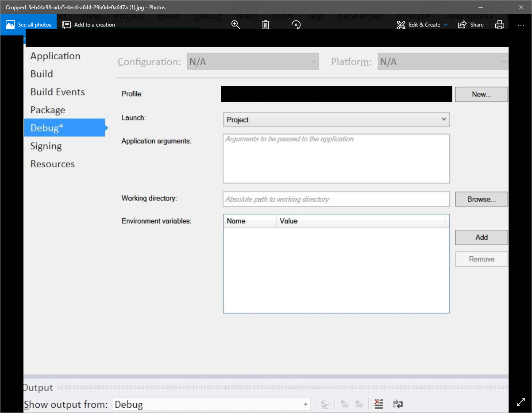Rotate the image

click(296, 25)
